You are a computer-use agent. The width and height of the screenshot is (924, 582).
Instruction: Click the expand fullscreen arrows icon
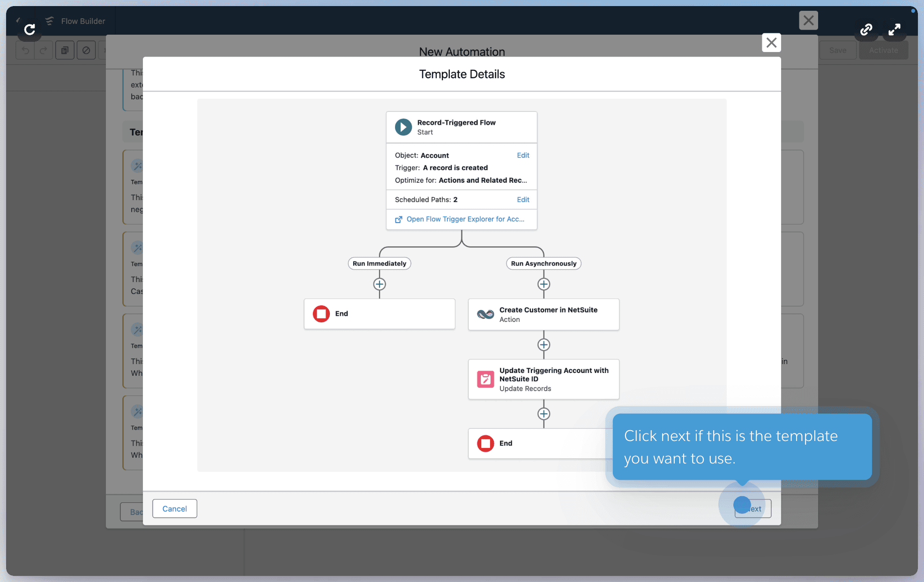pyautogui.click(x=894, y=30)
